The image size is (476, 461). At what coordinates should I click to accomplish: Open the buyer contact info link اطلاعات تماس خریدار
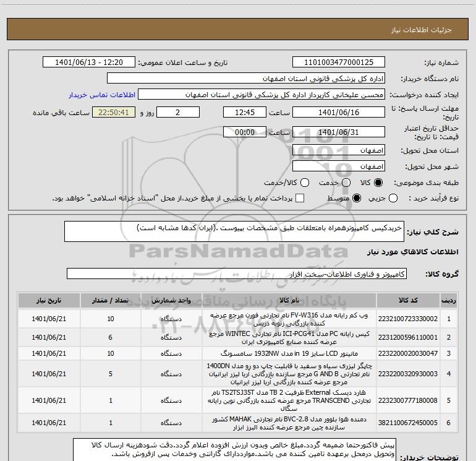102,95
